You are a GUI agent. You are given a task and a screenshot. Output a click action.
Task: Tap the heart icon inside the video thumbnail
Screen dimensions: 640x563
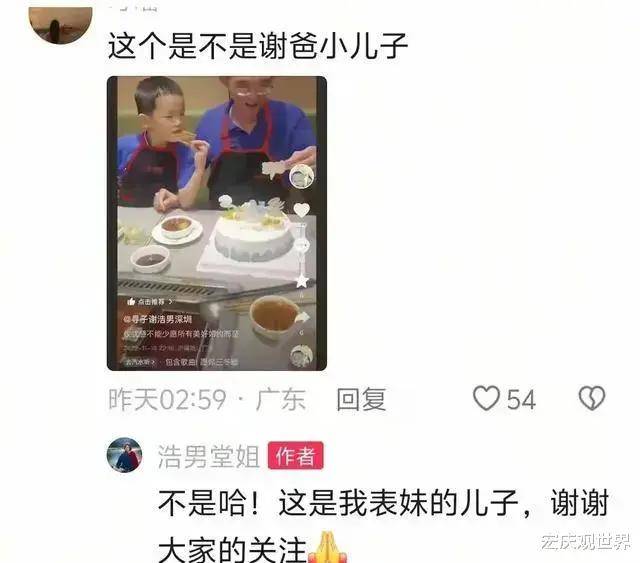[x=302, y=210]
